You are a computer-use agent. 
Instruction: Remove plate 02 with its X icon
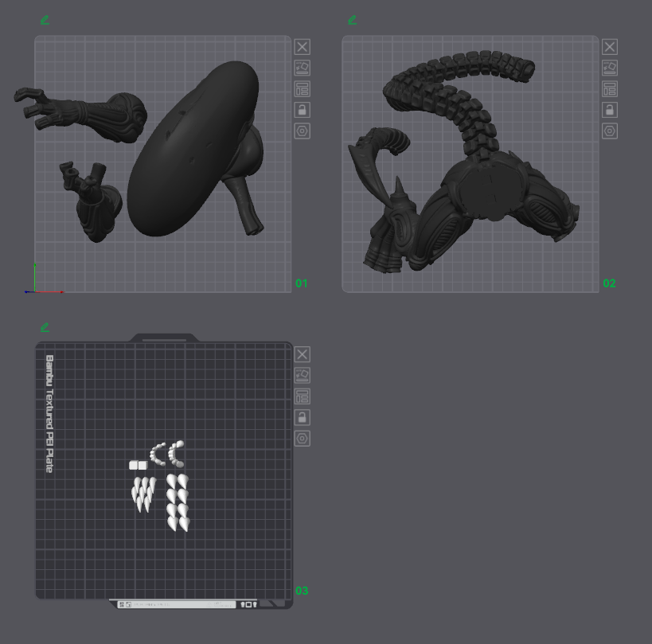(x=610, y=47)
